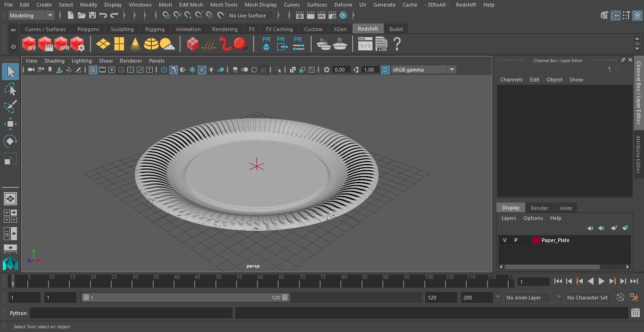
Task: Go to end of playback range
Action: [x=634, y=281]
